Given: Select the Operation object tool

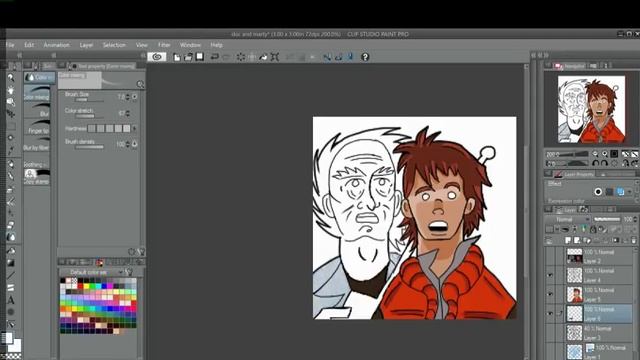Looking at the screenshot, I should (11, 102).
